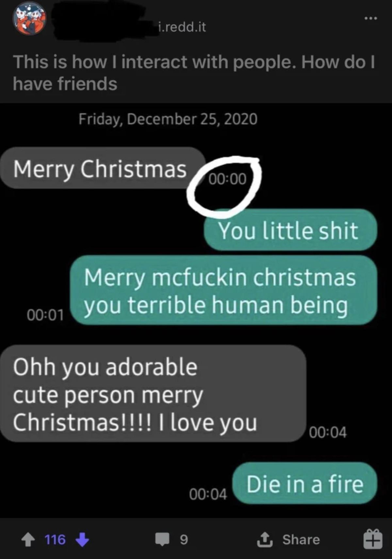Click the 'Friday, December 25, 2020' date header
Viewport: 392px width, 559px height.
tap(168, 119)
